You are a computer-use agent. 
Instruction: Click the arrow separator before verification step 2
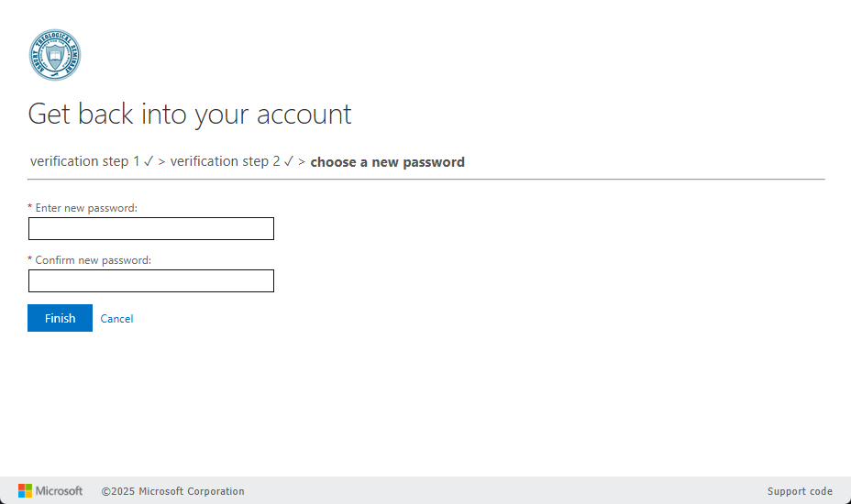pyautogui.click(x=161, y=162)
